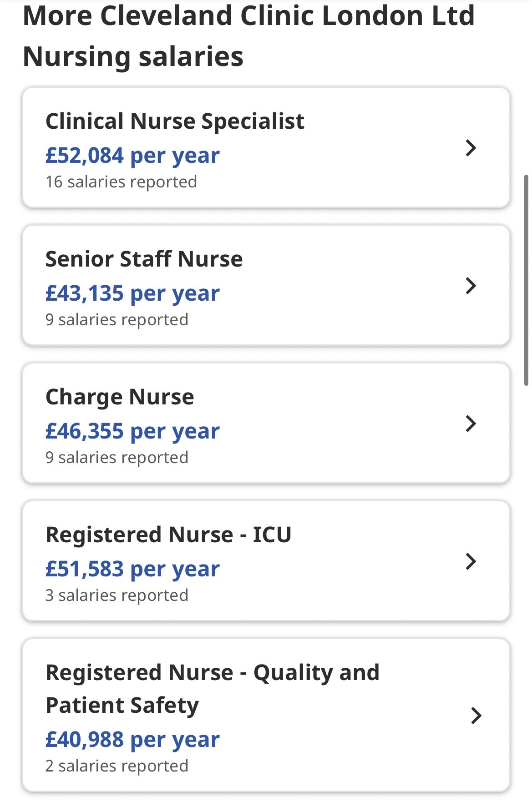The height and width of the screenshot is (812, 532).
Task: Click the Nursing salaries section heading
Action: pos(249,36)
